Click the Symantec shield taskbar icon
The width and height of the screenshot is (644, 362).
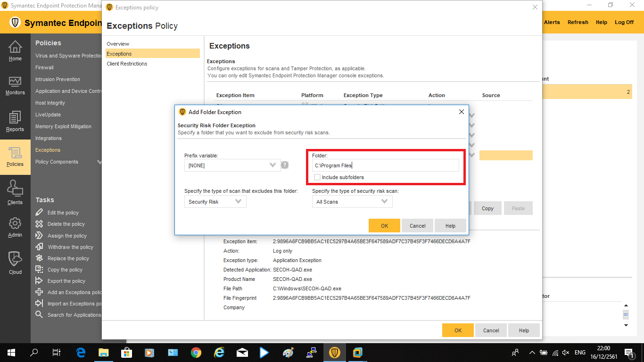[x=335, y=353]
